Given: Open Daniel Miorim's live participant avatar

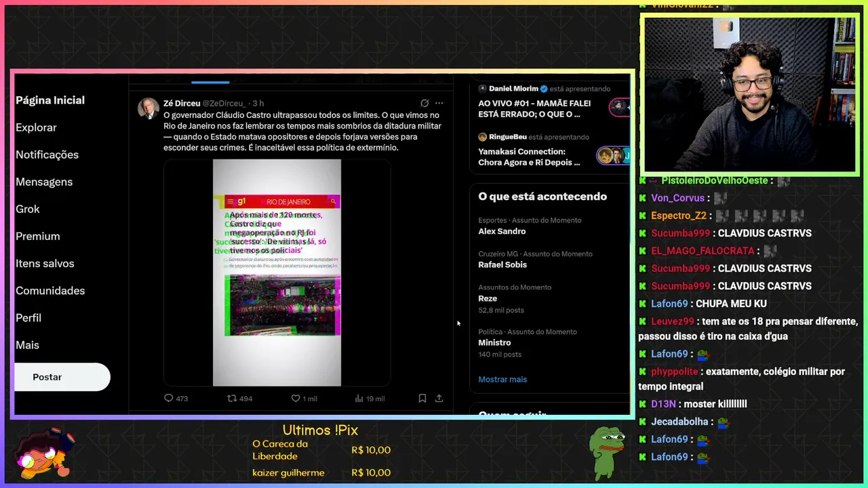Looking at the screenshot, I should tap(619, 107).
